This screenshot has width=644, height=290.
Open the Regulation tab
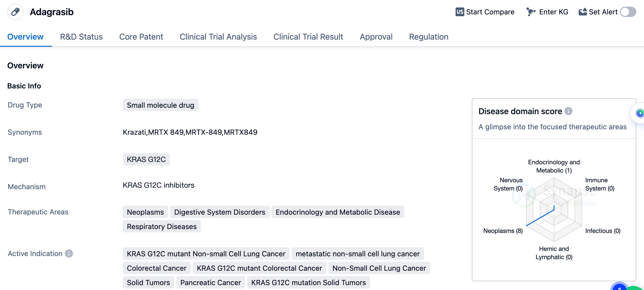click(x=428, y=37)
